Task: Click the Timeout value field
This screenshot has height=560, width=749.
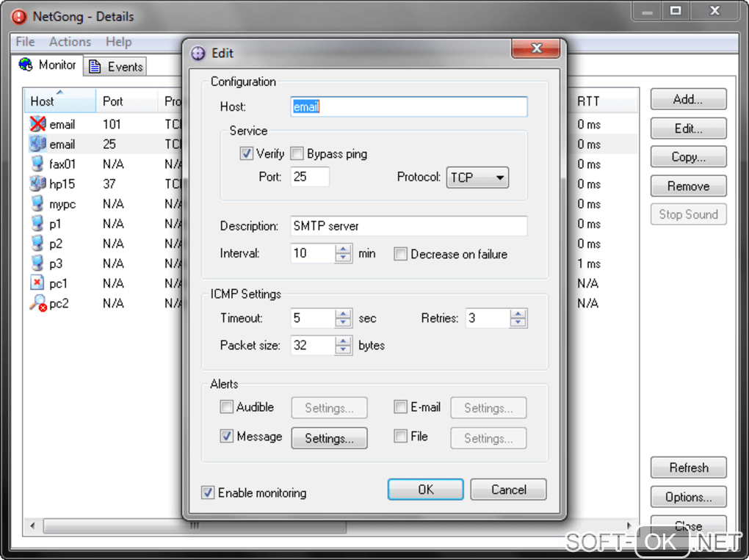Action: click(313, 318)
